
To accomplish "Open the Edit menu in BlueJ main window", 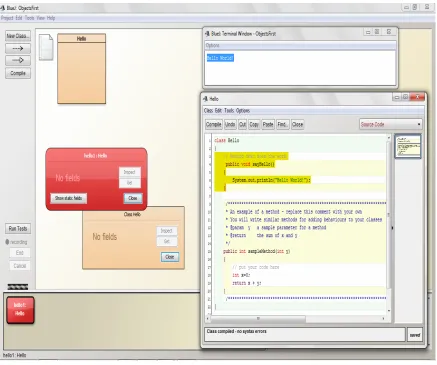I will (19, 18).
